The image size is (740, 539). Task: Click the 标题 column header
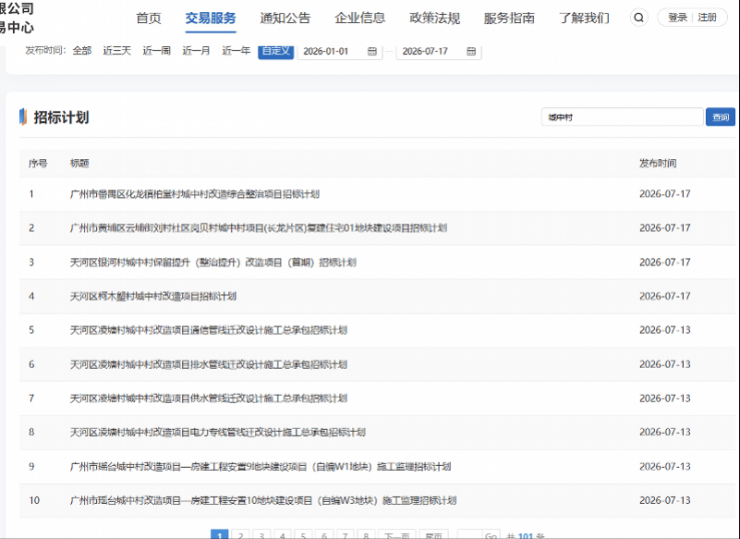point(79,163)
